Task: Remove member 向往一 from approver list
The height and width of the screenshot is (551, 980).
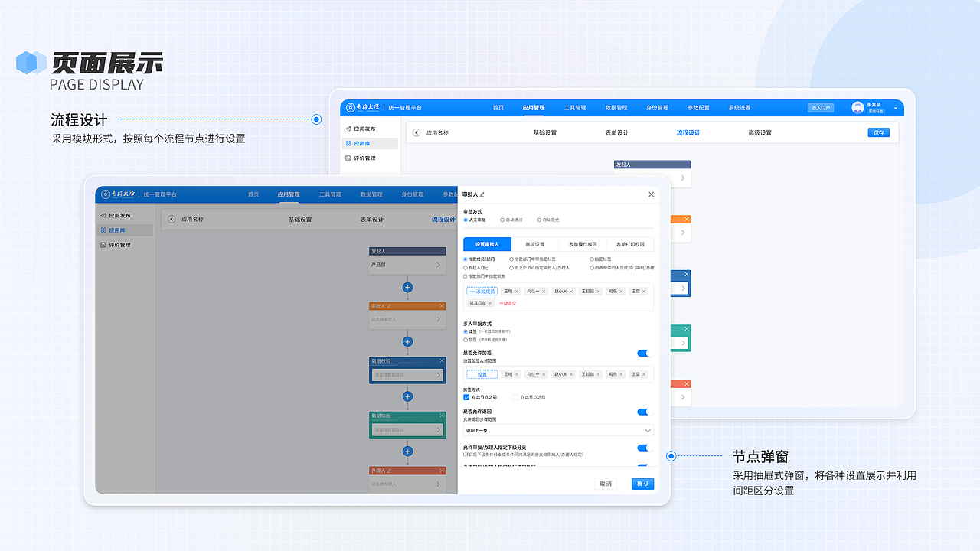Action: coord(544,292)
